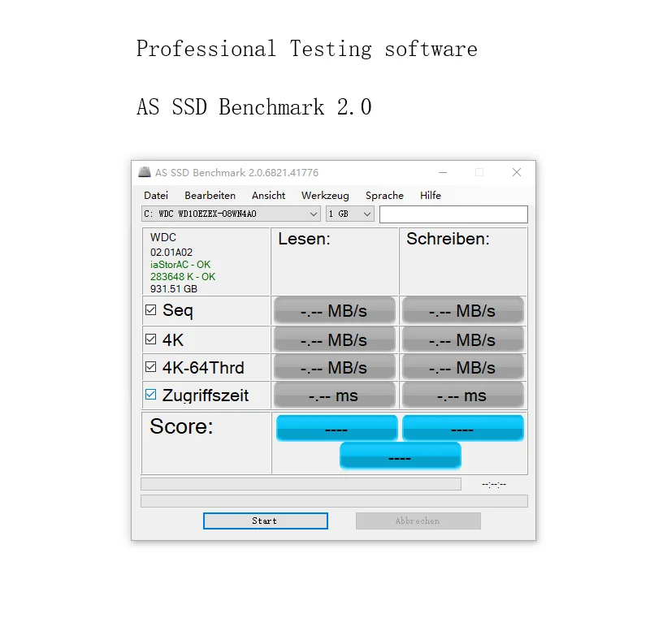Click the Schreiben score button
This screenshot has height=644, width=650.
pyautogui.click(x=463, y=428)
